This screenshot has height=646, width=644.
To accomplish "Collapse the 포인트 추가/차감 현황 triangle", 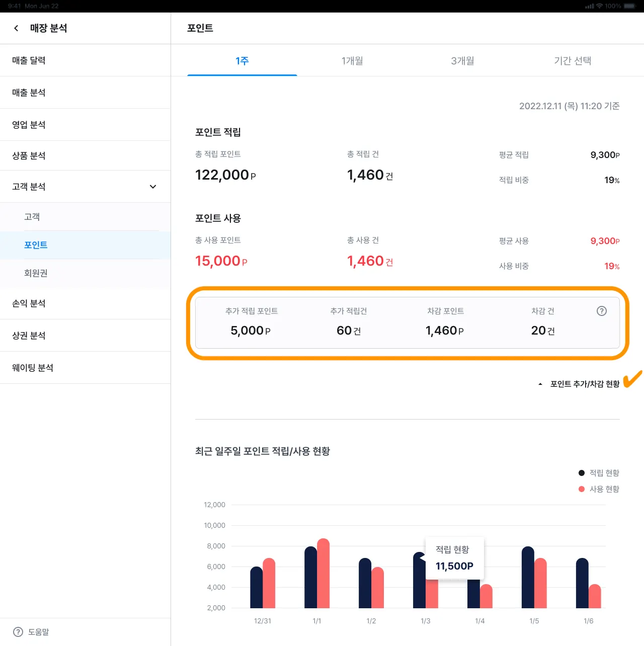I will point(540,384).
